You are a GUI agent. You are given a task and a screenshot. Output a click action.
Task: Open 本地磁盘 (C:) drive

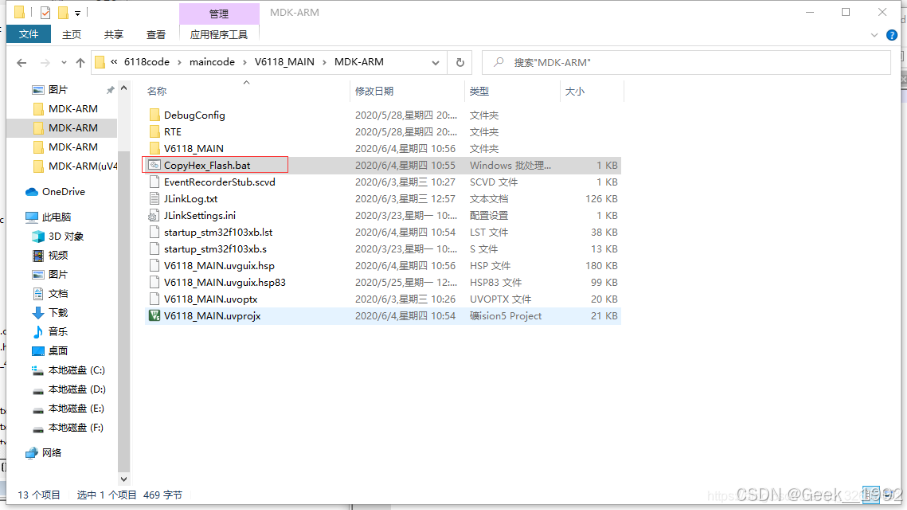76,370
